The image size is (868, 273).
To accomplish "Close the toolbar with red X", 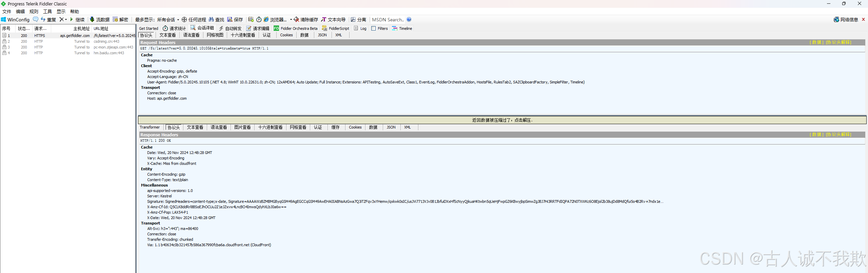I will point(863,19).
